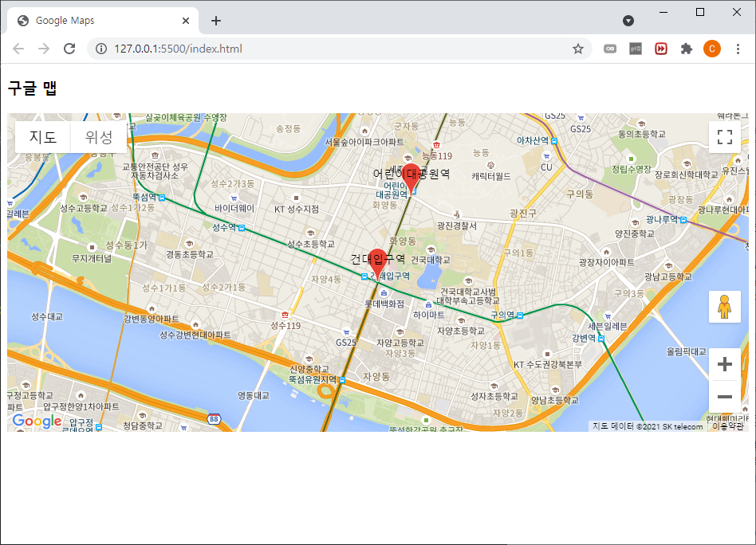This screenshot has width=756, height=545.
Task: Click the KT 성수지점 label
Action: coord(297,209)
